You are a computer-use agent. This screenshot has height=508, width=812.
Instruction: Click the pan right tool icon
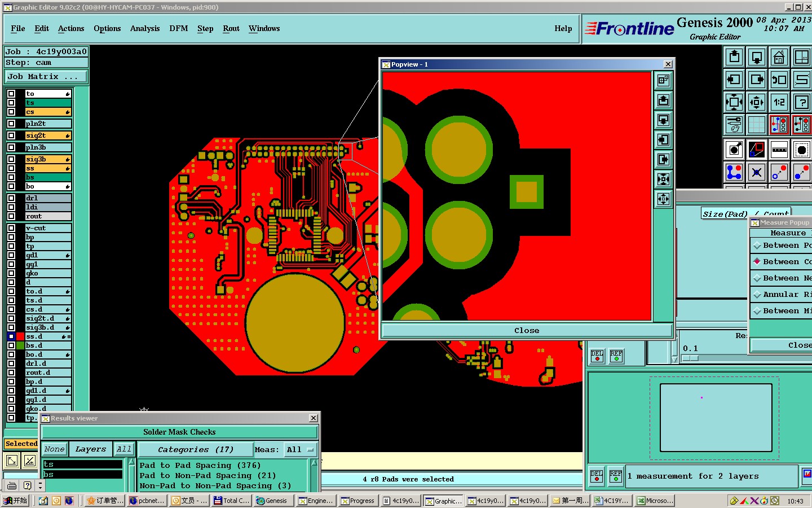[757, 80]
